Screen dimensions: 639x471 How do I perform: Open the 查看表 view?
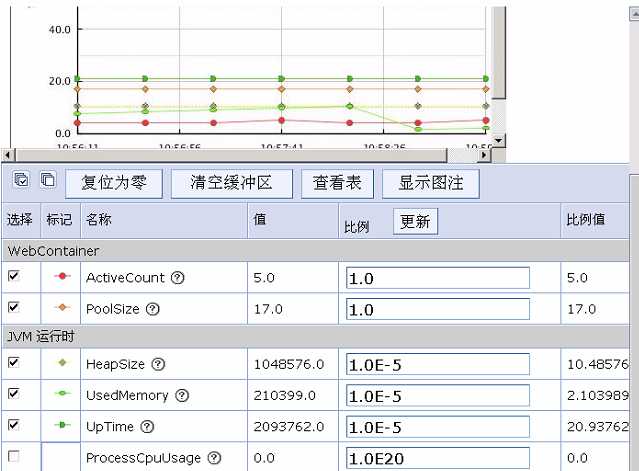pyautogui.click(x=337, y=183)
